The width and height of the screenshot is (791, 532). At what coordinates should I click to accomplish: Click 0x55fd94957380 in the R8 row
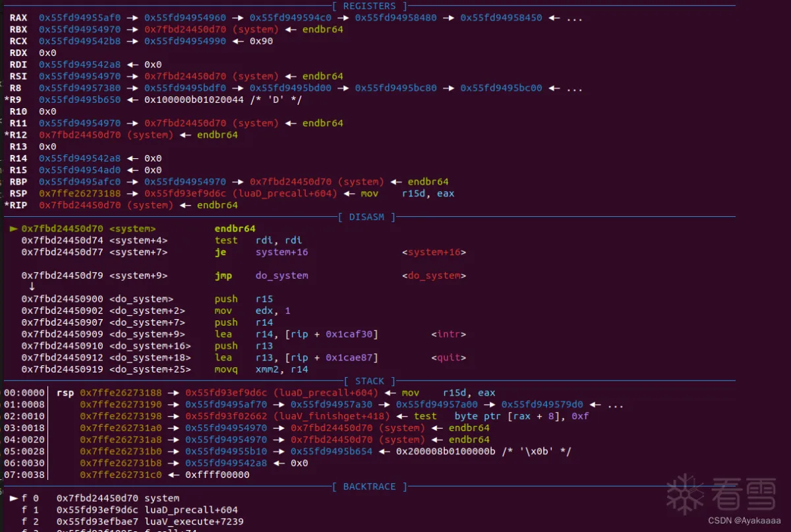point(80,88)
